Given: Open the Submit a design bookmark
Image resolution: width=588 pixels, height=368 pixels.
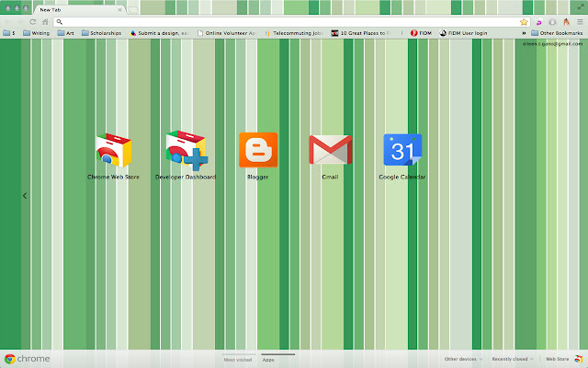Looking at the screenshot, I should click(158, 33).
